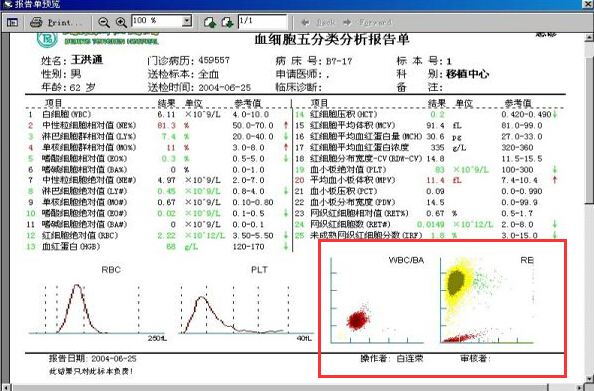Select NE% result 81.3
Viewport: 594px width, 391px height.
(x=167, y=125)
